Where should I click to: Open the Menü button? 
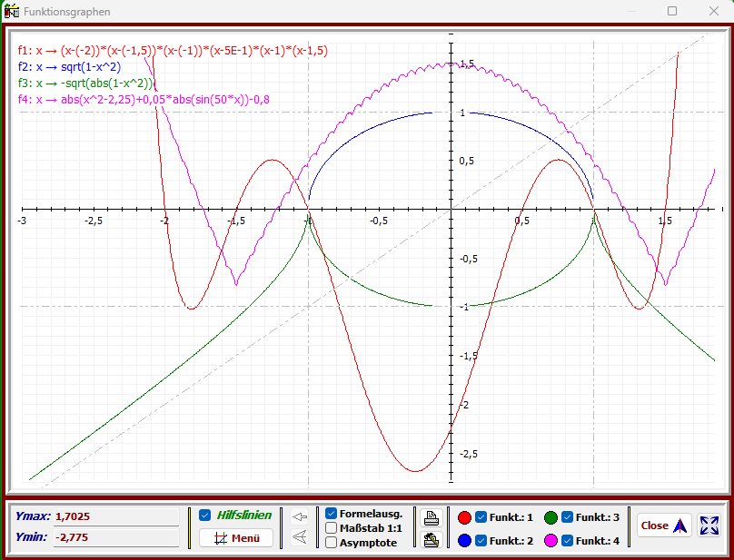(x=236, y=537)
